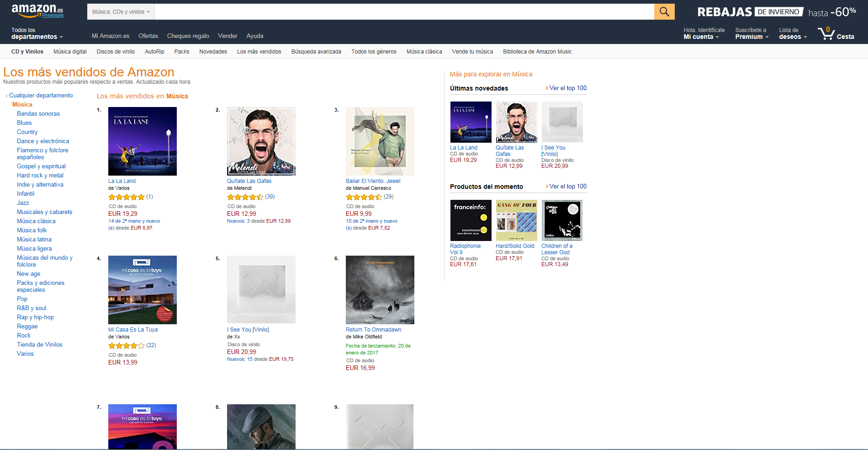Open the AutoRip tab
The height and width of the screenshot is (450, 868).
click(154, 52)
